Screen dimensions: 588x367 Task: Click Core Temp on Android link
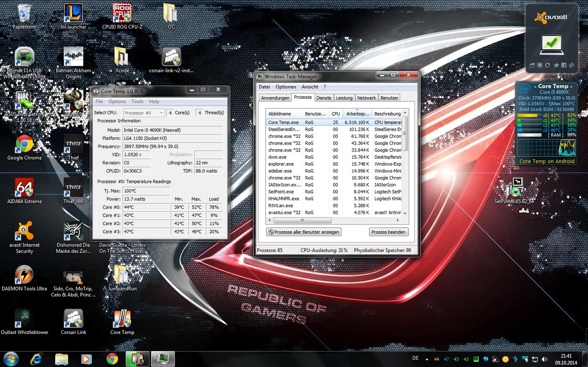[x=547, y=161]
